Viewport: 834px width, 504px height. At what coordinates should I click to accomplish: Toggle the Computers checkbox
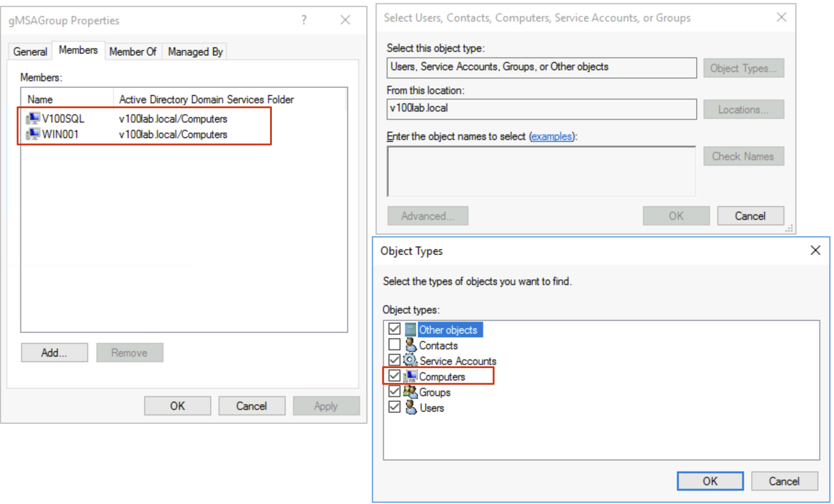click(394, 375)
